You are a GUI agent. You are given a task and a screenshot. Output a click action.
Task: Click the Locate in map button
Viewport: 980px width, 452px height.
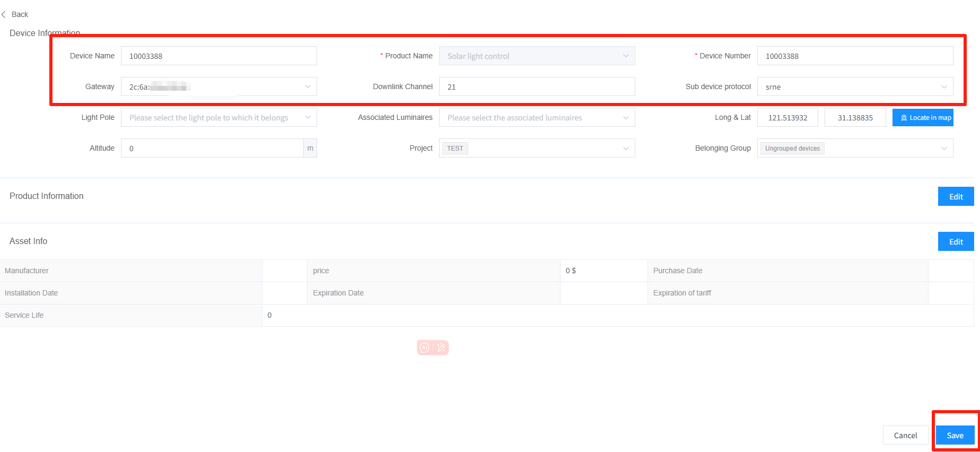[x=922, y=117]
